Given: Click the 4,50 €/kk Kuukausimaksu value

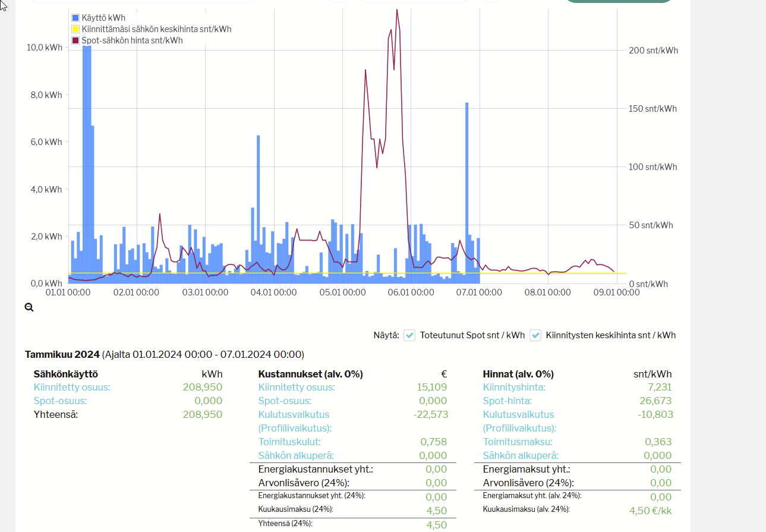Looking at the screenshot, I should click(651, 511).
